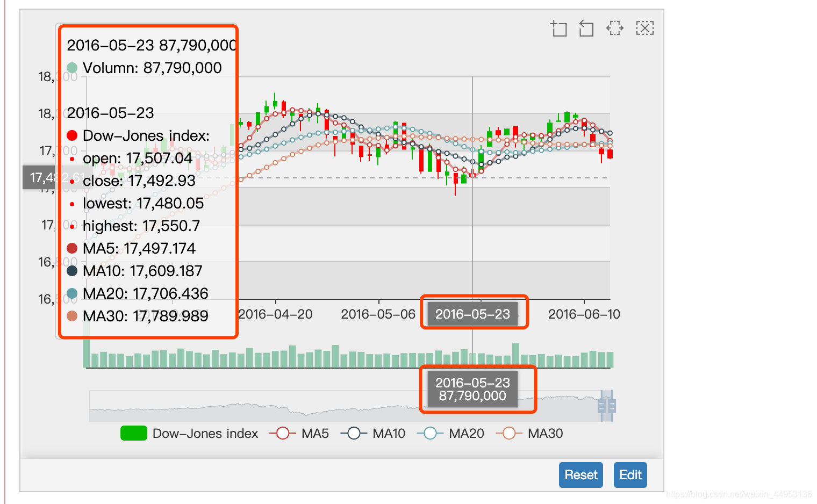Click tooltip line 'Volumn: 87,790,000'

pos(144,68)
